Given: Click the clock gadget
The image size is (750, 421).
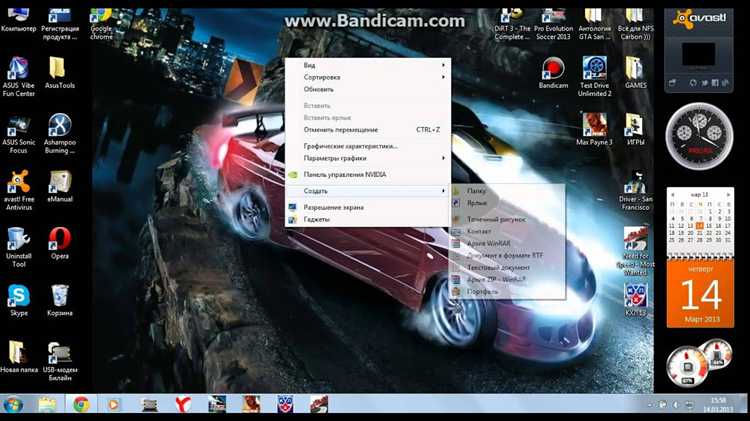Looking at the screenshot, I should (699, 137).
